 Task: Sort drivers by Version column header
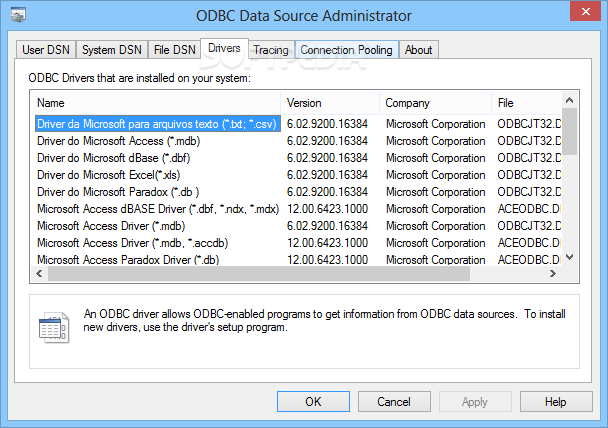tap(330, 103)
